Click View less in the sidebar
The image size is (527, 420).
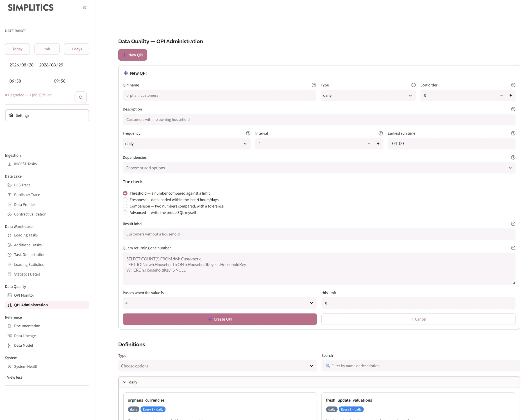(15, 377)
